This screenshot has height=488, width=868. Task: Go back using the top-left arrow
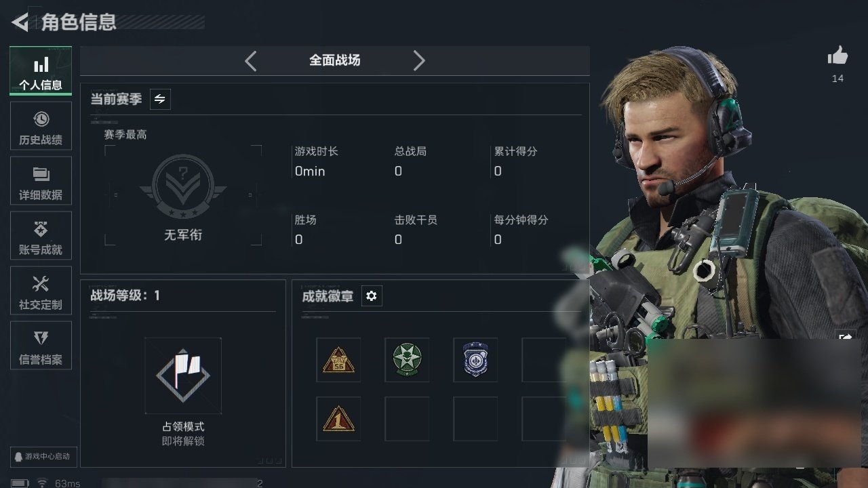point(20,22)
